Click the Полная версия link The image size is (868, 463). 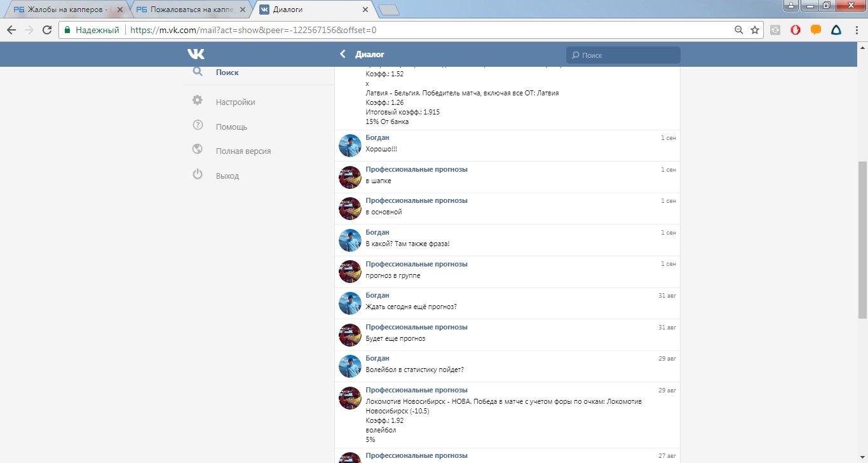click(243, 151)
